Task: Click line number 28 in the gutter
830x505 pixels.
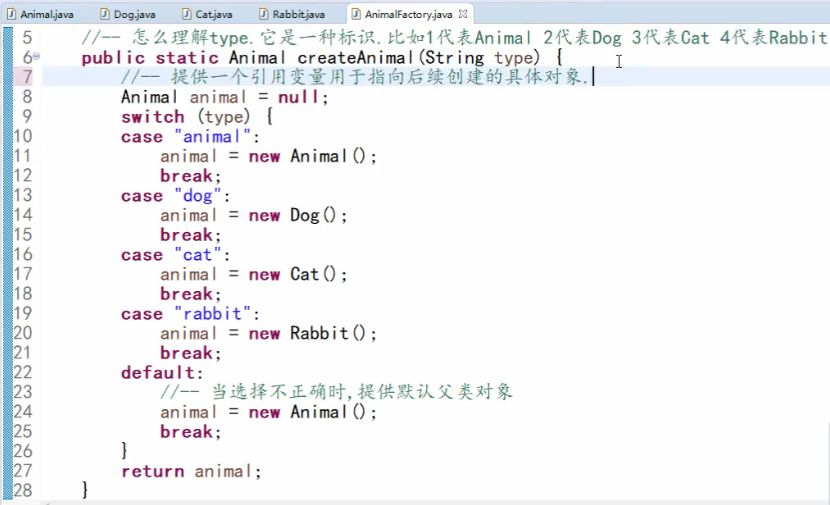Action: pyautogui.click(x=23, y=490)
